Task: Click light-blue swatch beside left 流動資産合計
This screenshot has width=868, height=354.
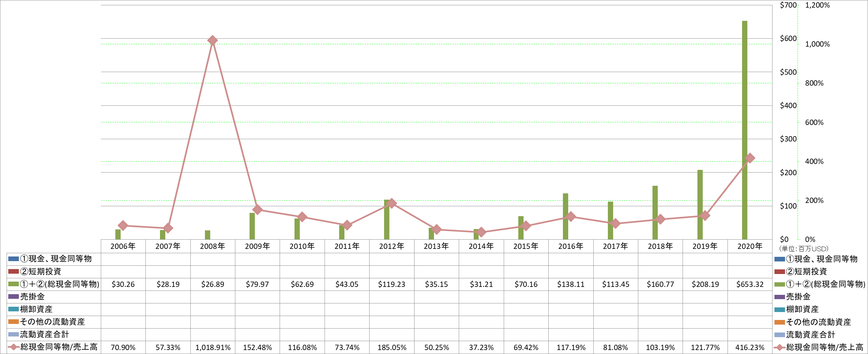Action: (14, 334)
